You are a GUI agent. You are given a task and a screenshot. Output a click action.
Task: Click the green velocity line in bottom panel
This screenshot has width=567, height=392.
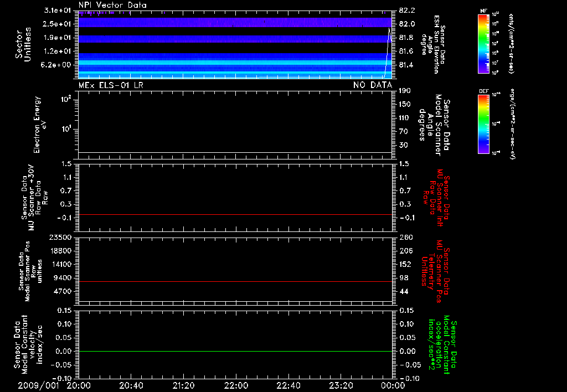point(235,351)
